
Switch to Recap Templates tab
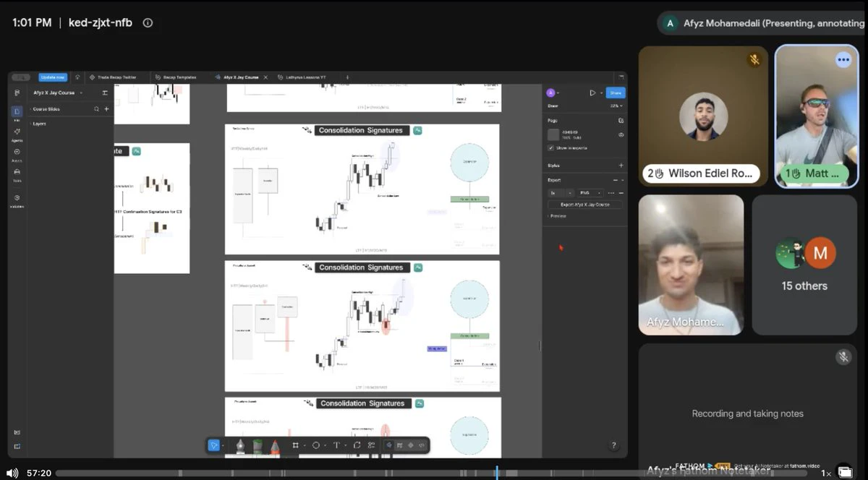pos(176,77)
